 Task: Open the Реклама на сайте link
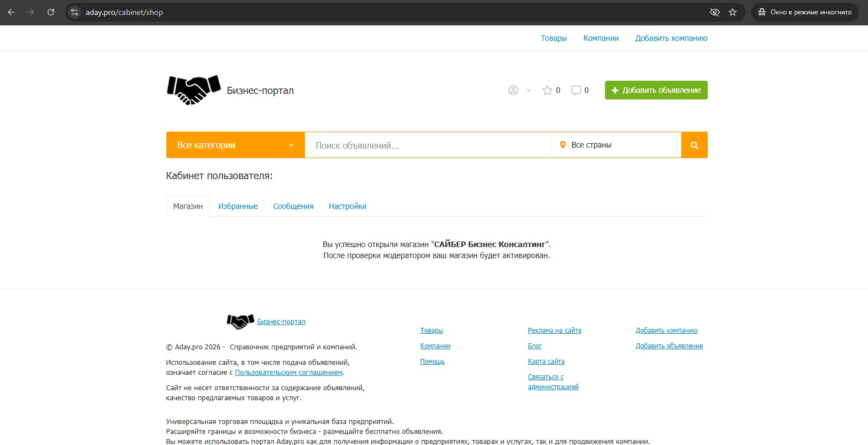tap(555, 331)
